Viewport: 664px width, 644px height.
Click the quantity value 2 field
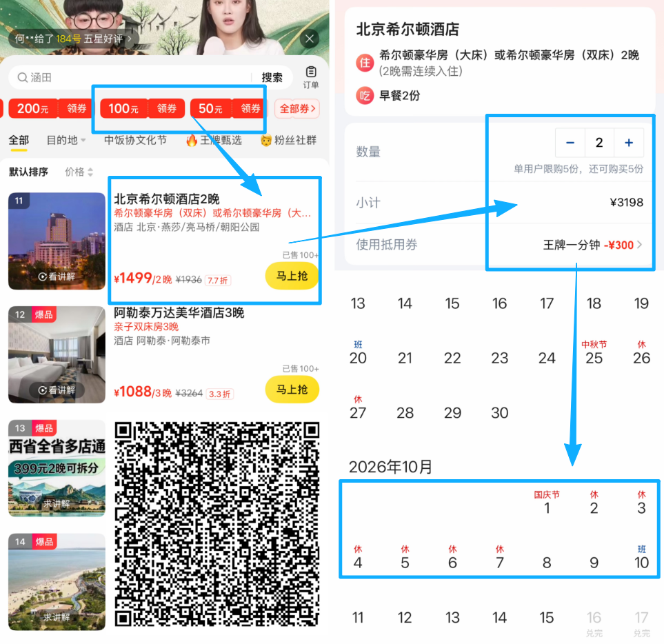click(599, 143)
